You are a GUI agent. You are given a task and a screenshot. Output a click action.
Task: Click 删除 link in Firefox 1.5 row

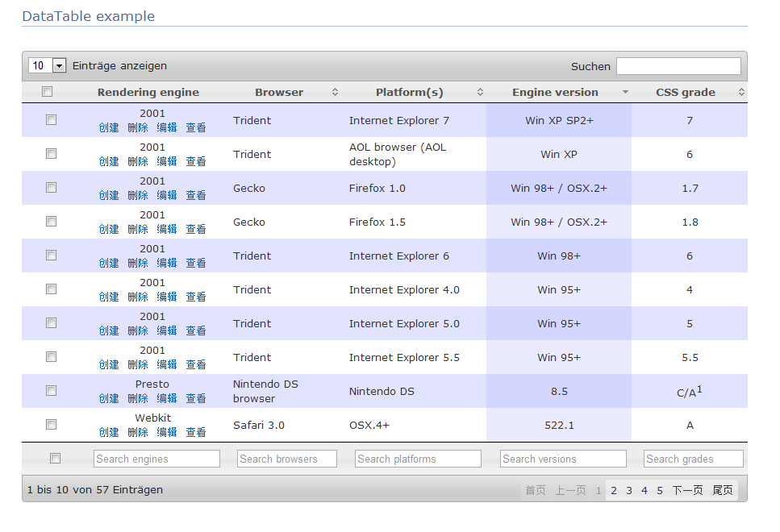pyautogui.click(x=138, y=229)
